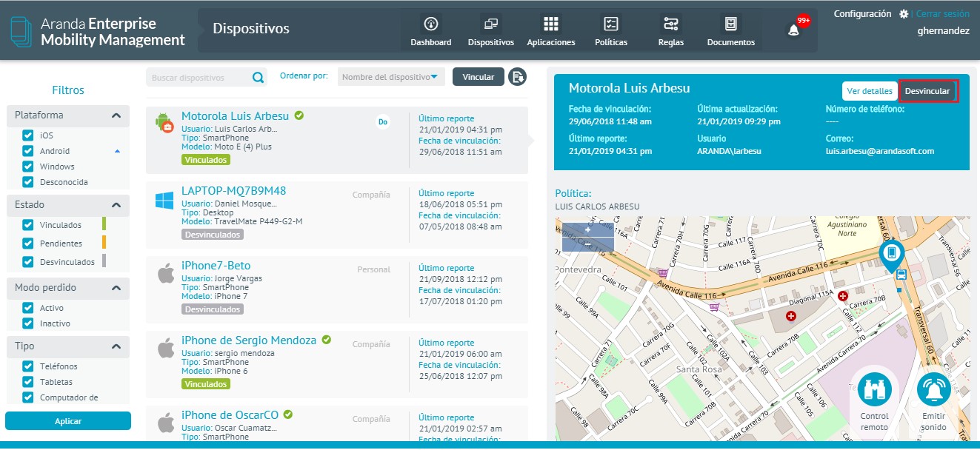The height and width of the screenshot is (450, 980).
Task: Uncheck Inactivo under Modo perdido
Action: point(28,323)
